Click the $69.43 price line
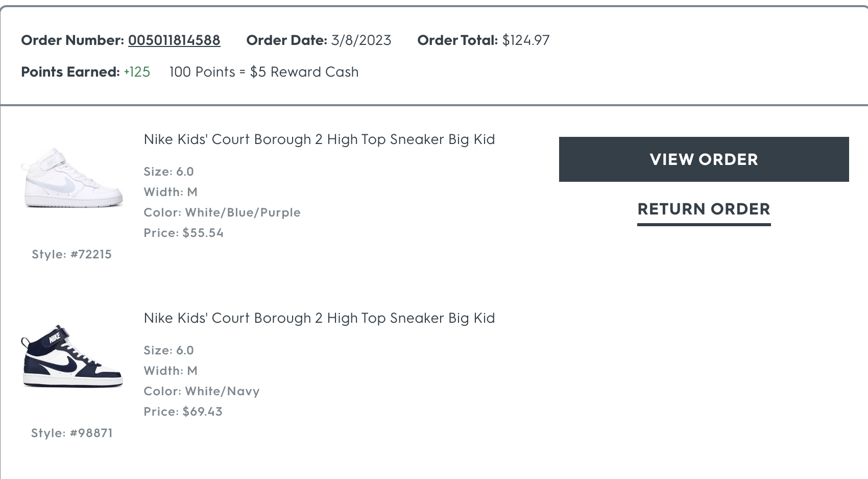This screenshot has width=868, height=479. coord(183,412)
